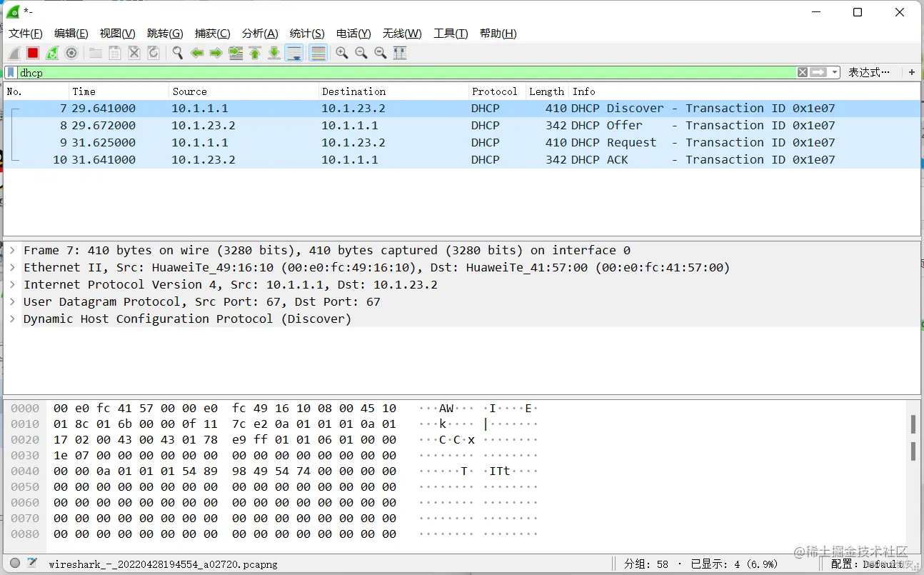The height and width of the screenshot is (575, 924).
Task: Save the capture file icon
Action: coord(114,53)
